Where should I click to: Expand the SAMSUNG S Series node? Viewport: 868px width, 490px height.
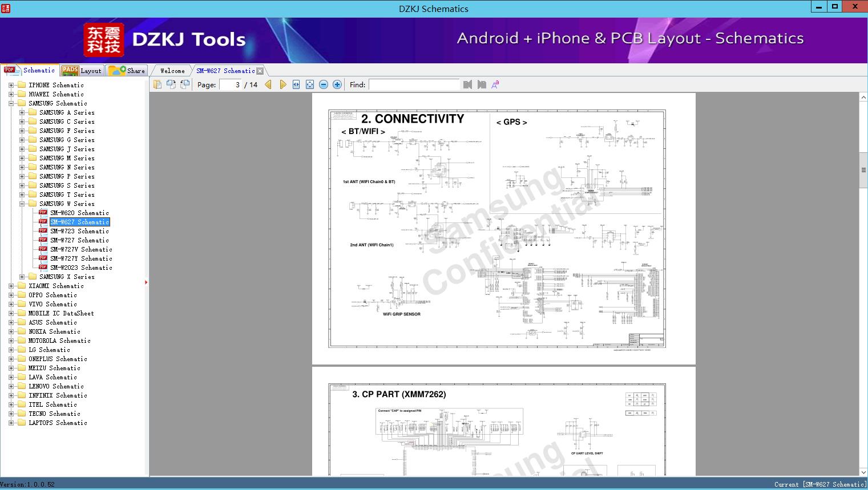(x=22, y=185)
